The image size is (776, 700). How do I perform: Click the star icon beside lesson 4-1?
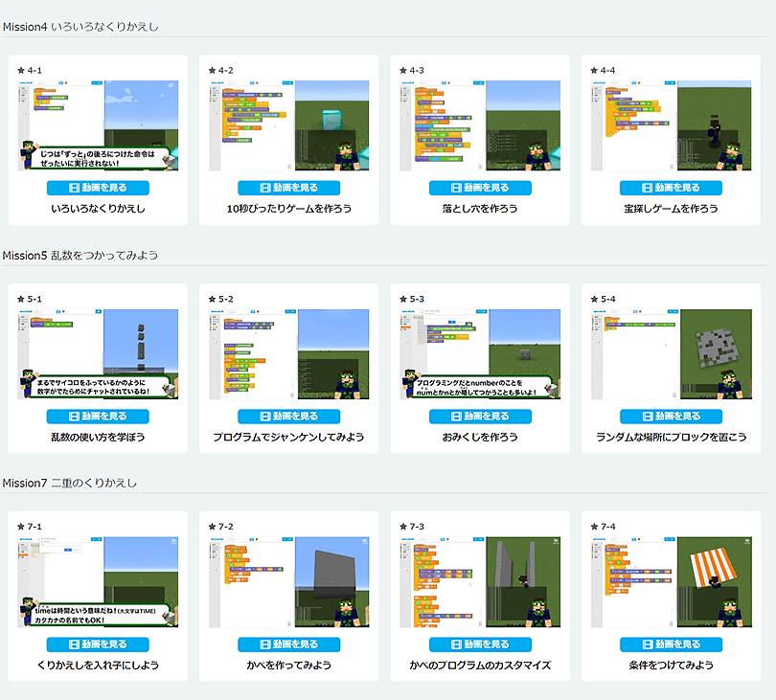22,70
